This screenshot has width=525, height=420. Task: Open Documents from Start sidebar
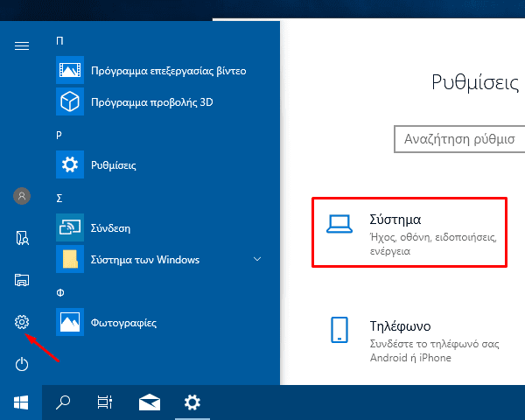click(22, 238)
